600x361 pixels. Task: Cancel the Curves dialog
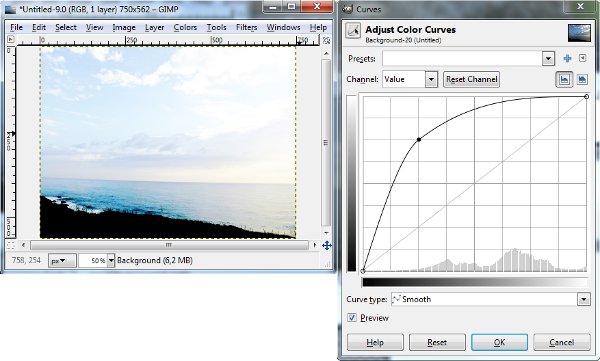tap(561, 342)
